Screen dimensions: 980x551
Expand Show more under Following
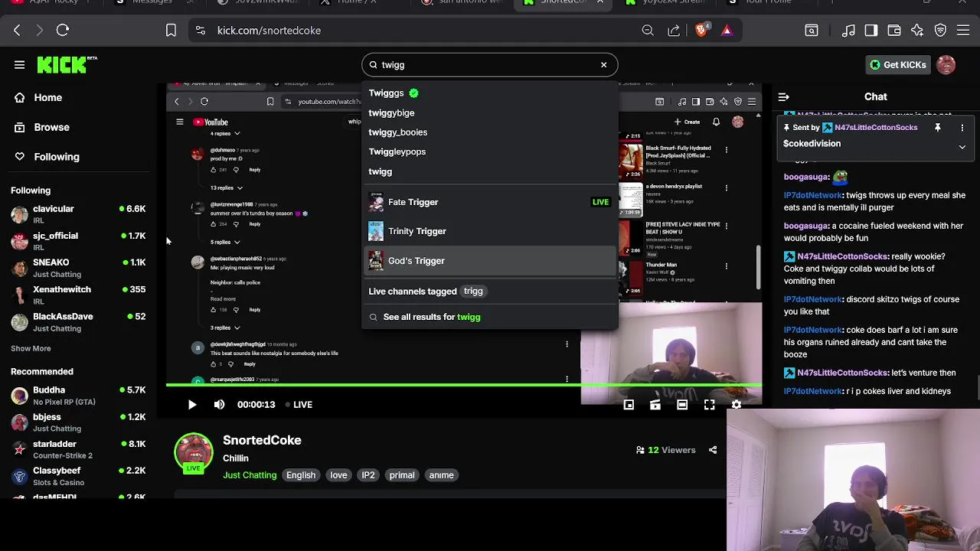pyautogui.click(x=31, y=349)
